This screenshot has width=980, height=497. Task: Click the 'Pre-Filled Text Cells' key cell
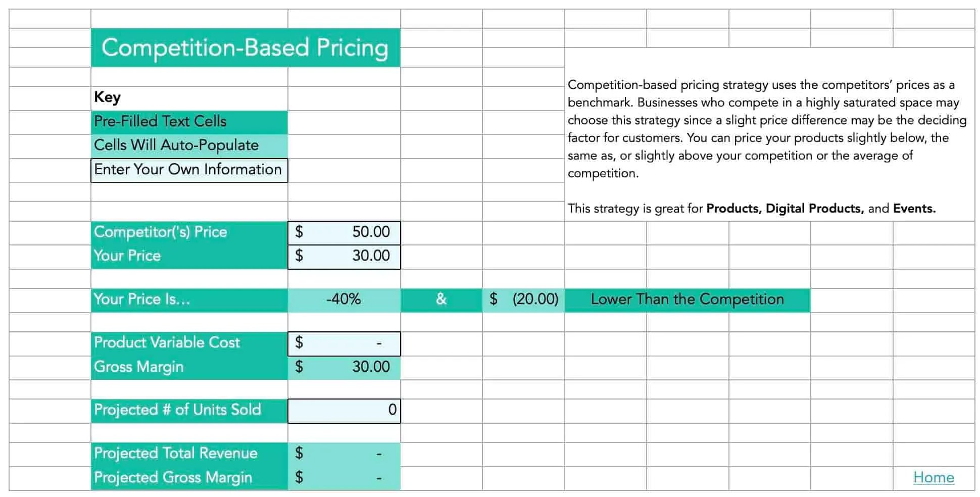pos(189,122)
